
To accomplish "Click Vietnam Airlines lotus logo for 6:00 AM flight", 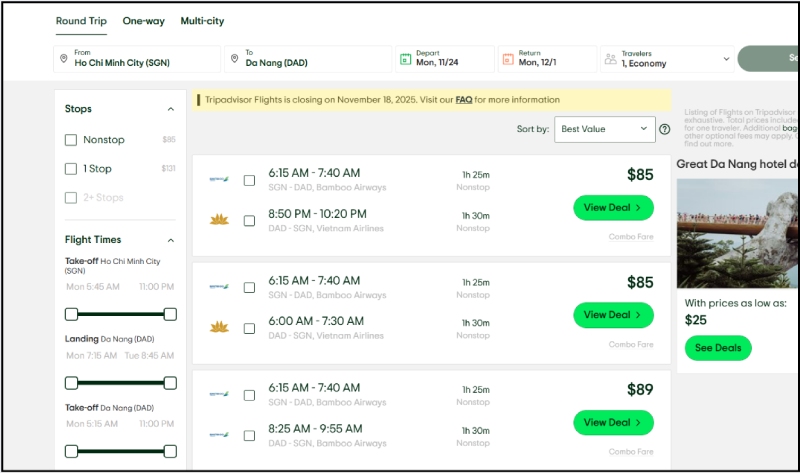I will point(219,327).
